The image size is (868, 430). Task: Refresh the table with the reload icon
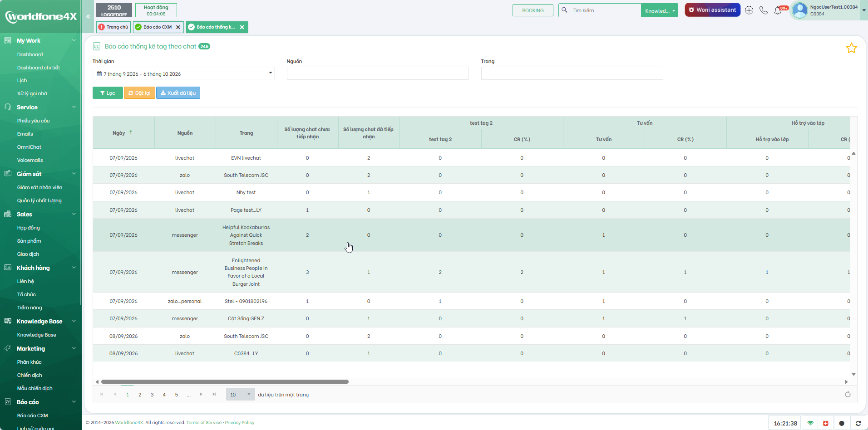(x=848, y=395)
